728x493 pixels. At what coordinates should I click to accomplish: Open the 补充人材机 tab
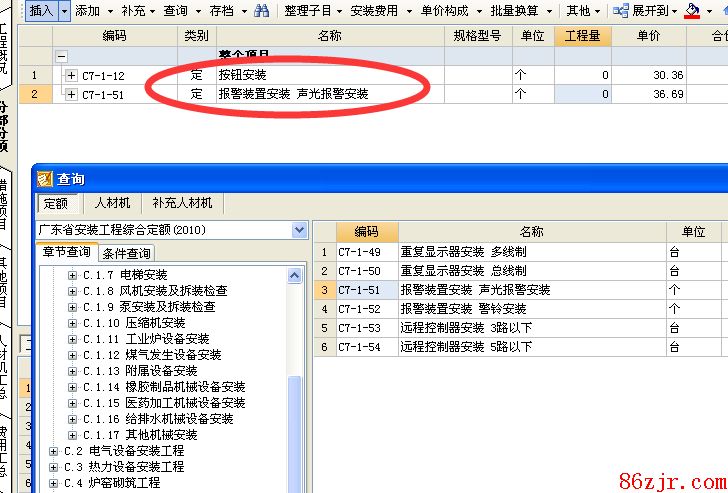tap(182, 203)
